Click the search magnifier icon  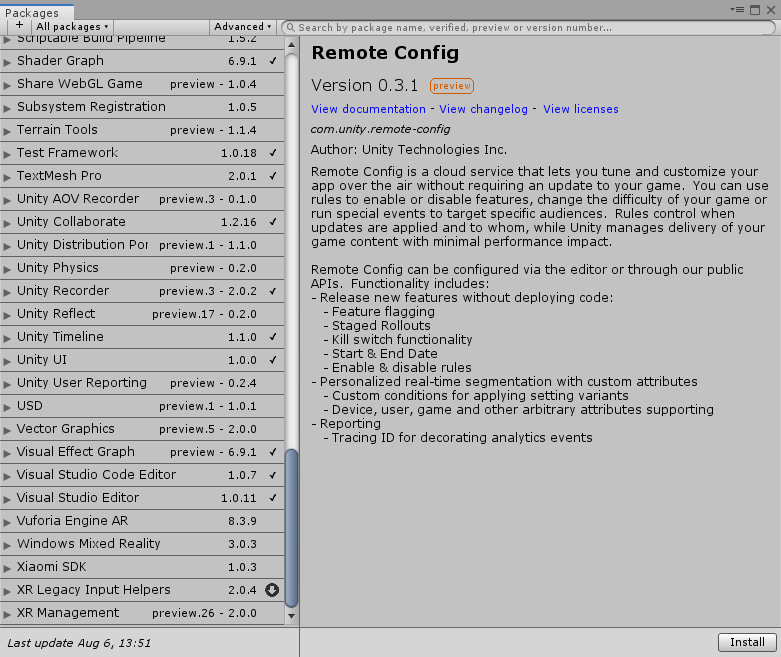(290, 27)
